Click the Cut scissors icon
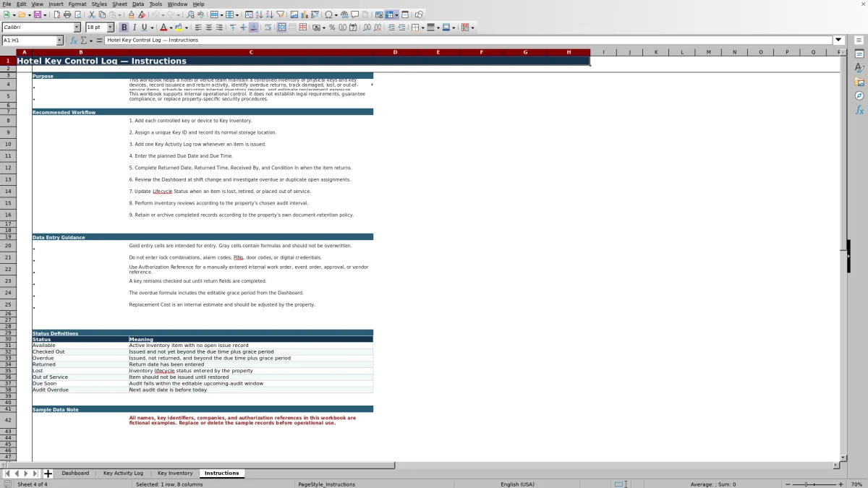Screen dimensions: 868x488 (x=91, y=14)
